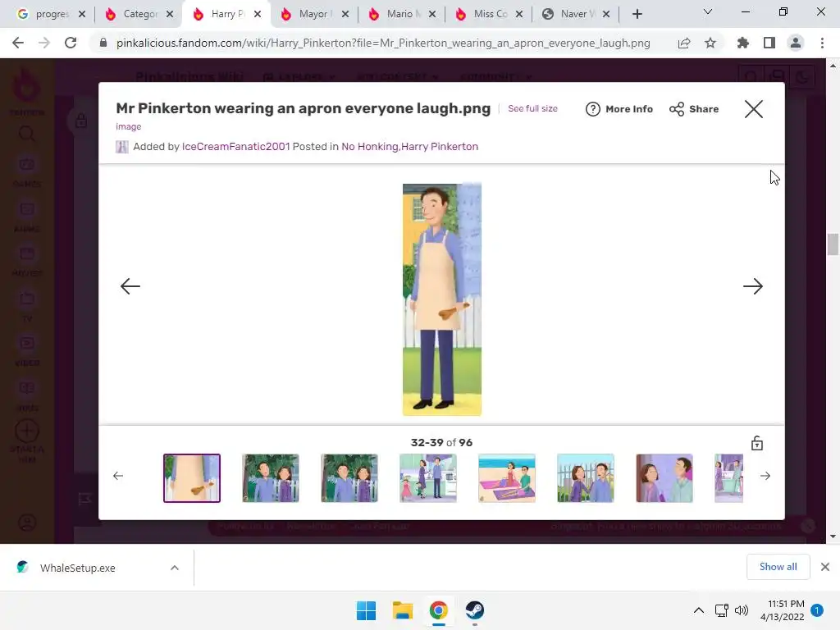Open Steam from the taskbar
This screenshot has height=630, width=840.
[475, 610]
